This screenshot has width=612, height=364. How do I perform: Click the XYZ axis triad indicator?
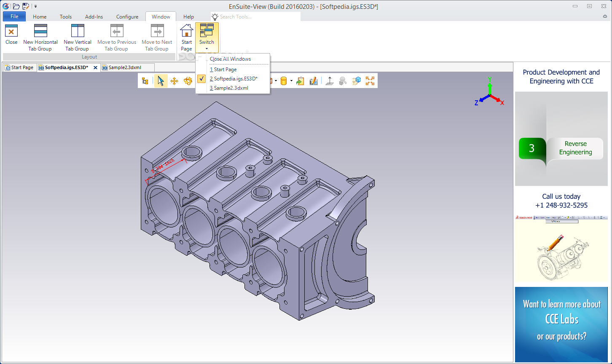[489, 92]
